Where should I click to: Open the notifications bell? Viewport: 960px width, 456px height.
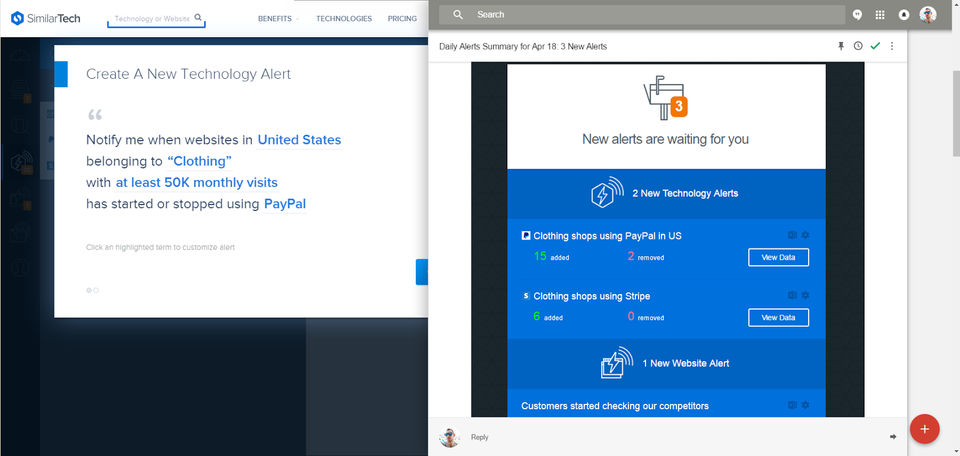click(904, 15)
